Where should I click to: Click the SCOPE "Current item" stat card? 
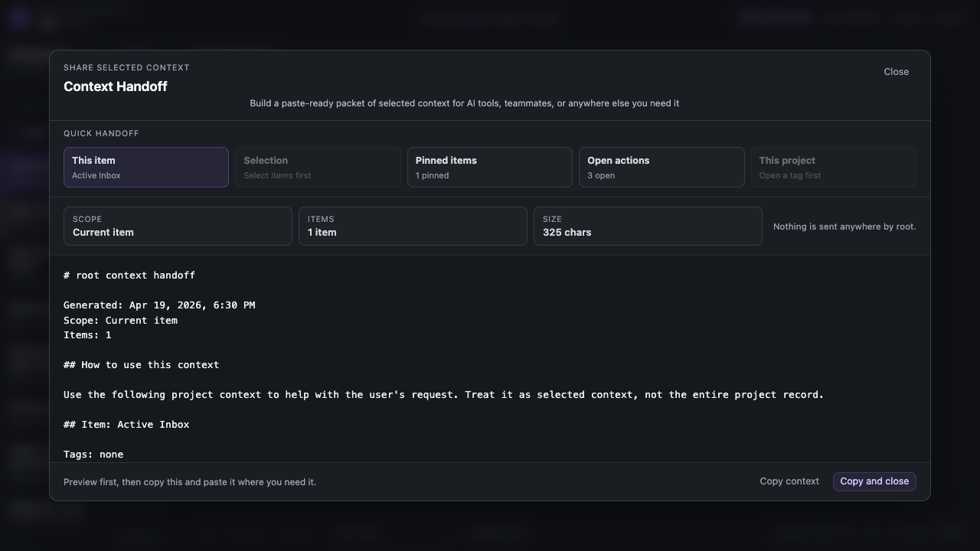[178, 226]
